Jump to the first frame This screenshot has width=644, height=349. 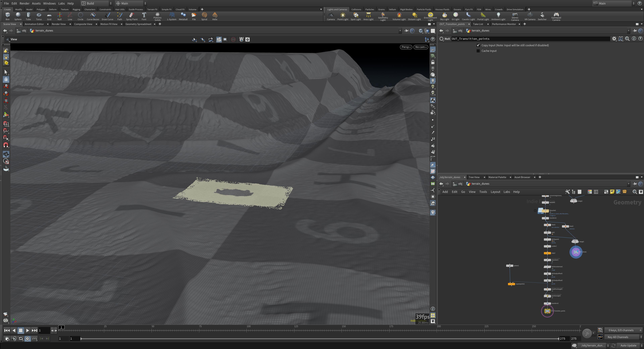(x=7, y=331)
